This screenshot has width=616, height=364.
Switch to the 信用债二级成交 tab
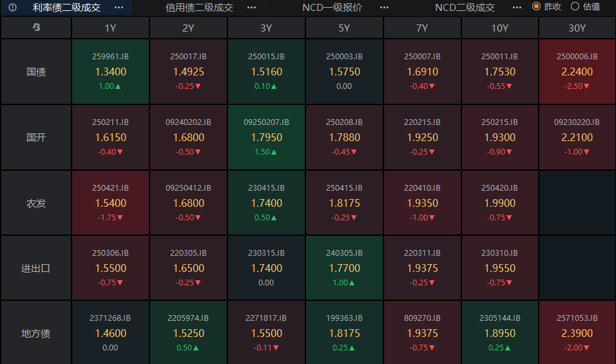[199, 7]
